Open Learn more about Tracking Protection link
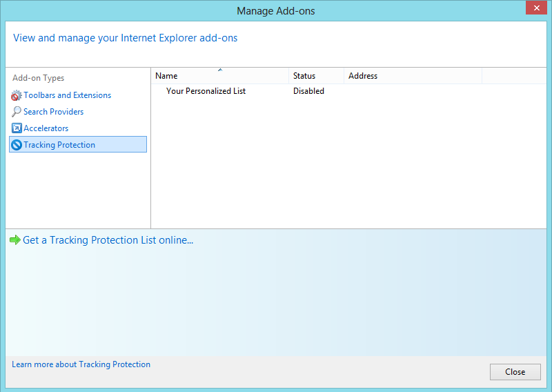The height and width of the screenshot is (392, 552). click(81, 364)
